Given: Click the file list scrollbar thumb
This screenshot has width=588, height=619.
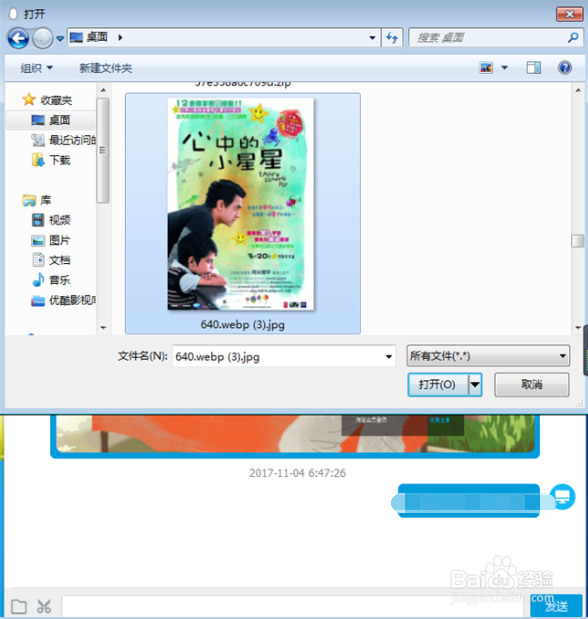Looking at the screenshot, I should [x=578, y=241].
